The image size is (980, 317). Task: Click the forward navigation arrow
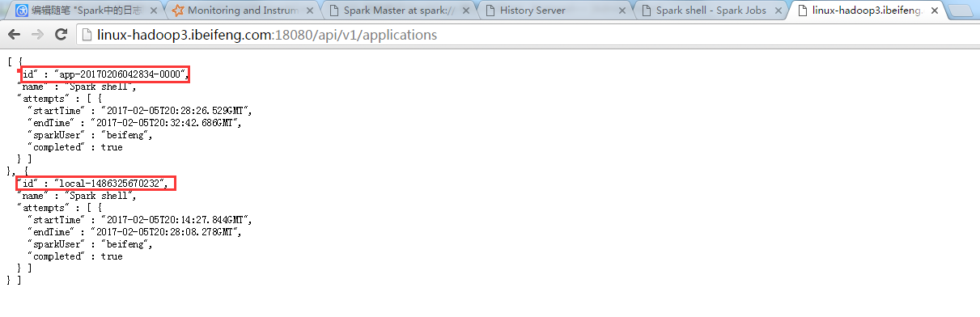[38, 36]
